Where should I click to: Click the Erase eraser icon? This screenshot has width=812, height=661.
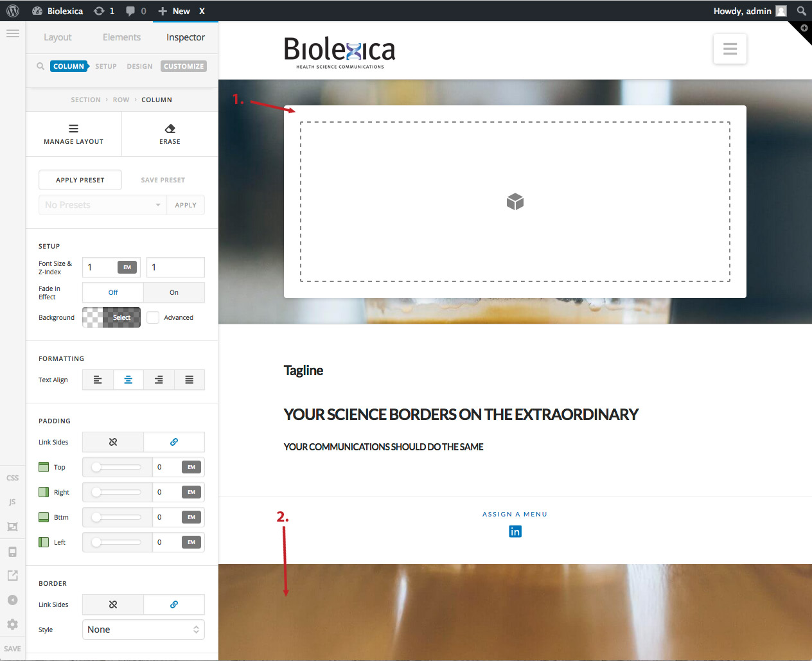[170, 128]
